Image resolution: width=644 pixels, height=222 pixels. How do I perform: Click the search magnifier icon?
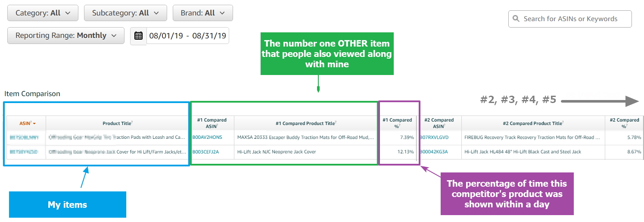(516, 19)
